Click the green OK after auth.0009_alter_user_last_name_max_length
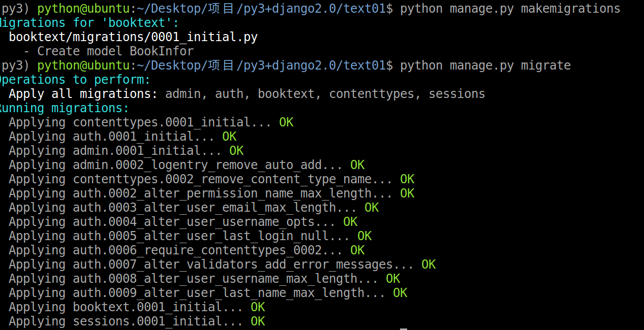Viewport: 644px width, 330px height. coord(401,293)
